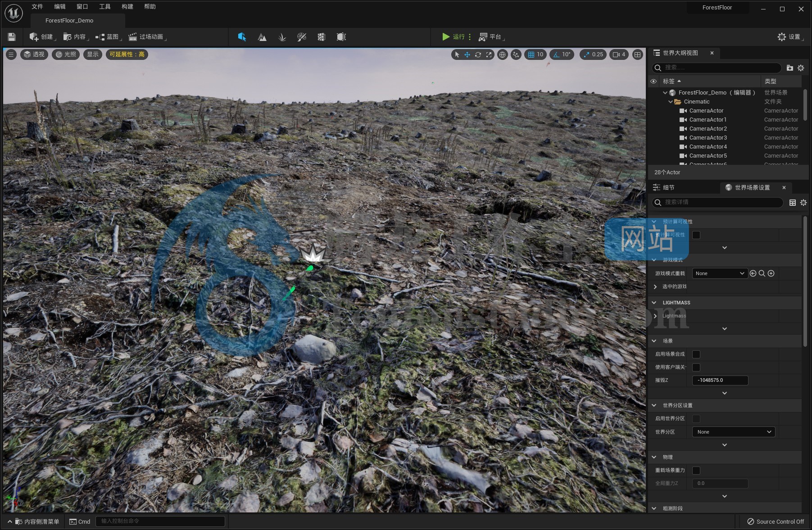Image resolution: width=812 pixels, height=530 pixels.
Task: Add new folder in World Outliner
Action: pos(789,68)
